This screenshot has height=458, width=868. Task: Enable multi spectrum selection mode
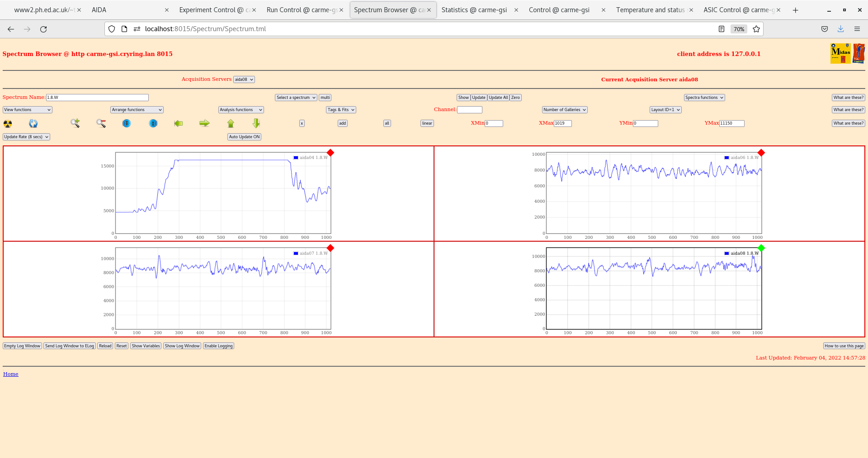point(325,97)
